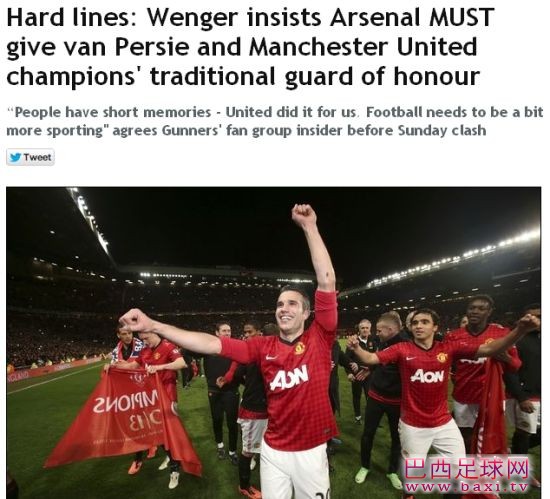Click the Nike swoosh on center shirt
This screenshot has height=499, width=550.
coord(271,357)
